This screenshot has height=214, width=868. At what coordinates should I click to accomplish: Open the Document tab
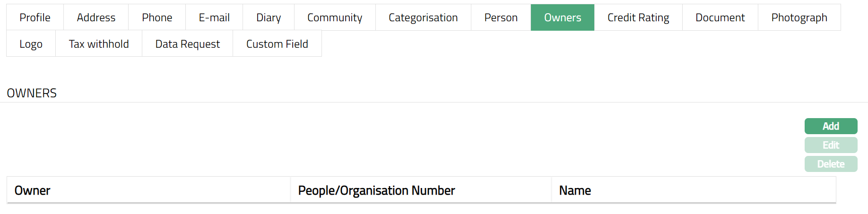click(x=720, y=17)
